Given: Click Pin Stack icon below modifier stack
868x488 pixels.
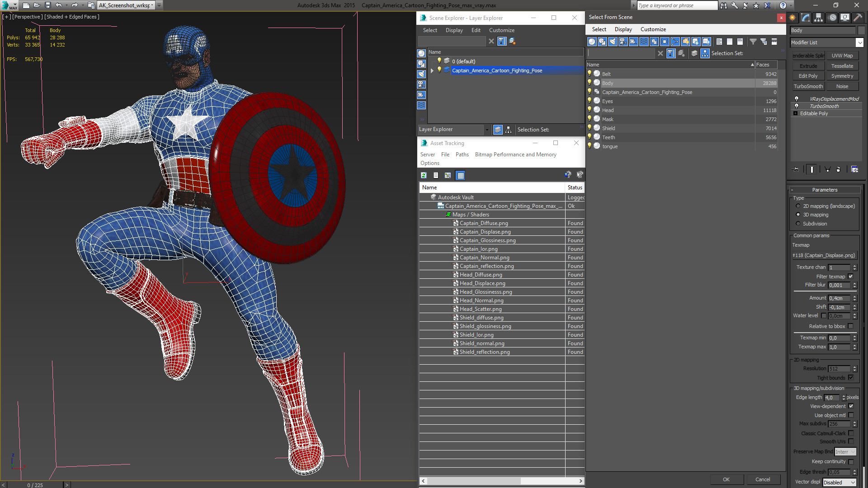Looking at the screenshot, I should click(796, 169).
